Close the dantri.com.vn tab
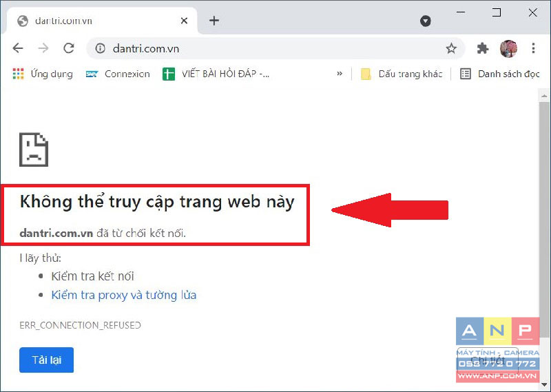The image size is (551, 392). (184, 21)
